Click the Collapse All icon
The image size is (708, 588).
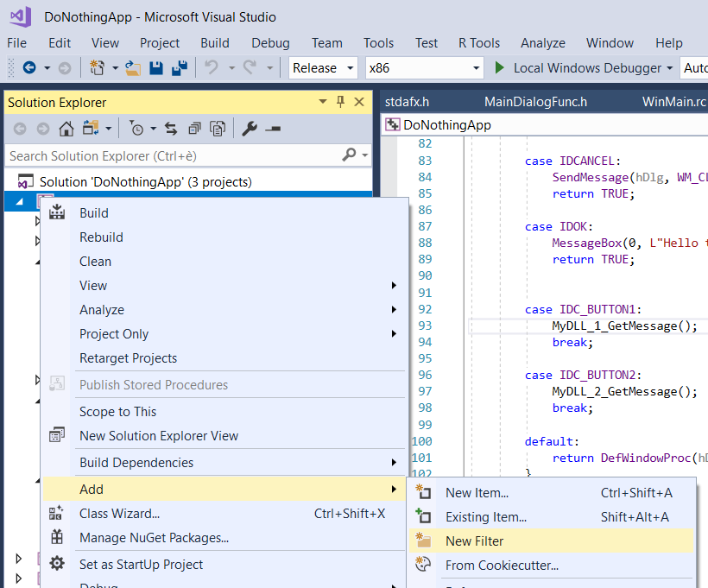(194, 130)
